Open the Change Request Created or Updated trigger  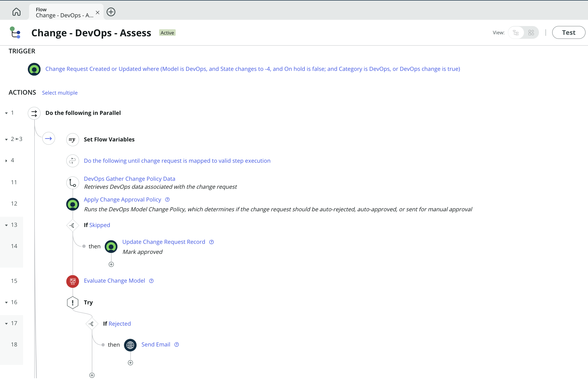click(x=253, y=69)
